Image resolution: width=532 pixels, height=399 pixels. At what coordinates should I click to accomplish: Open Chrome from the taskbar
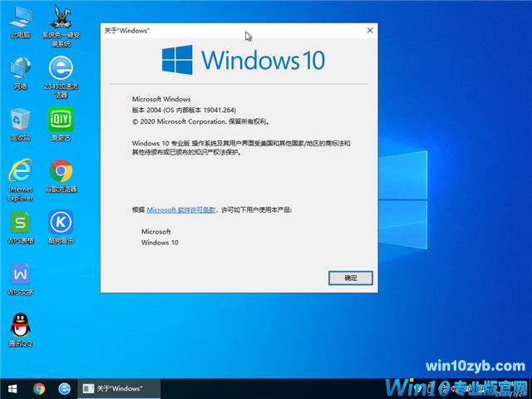pos(39,388)
